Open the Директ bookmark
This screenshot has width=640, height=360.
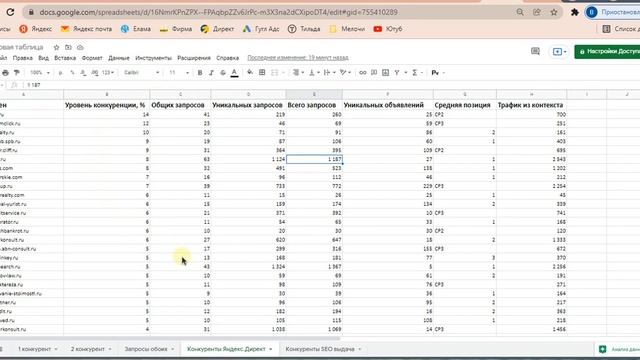(x=218, y=29)
